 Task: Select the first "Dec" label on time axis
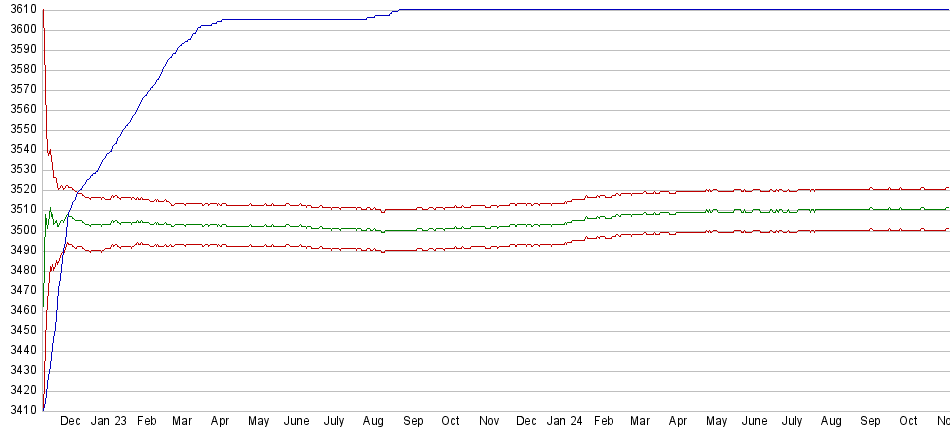(70, 422)
